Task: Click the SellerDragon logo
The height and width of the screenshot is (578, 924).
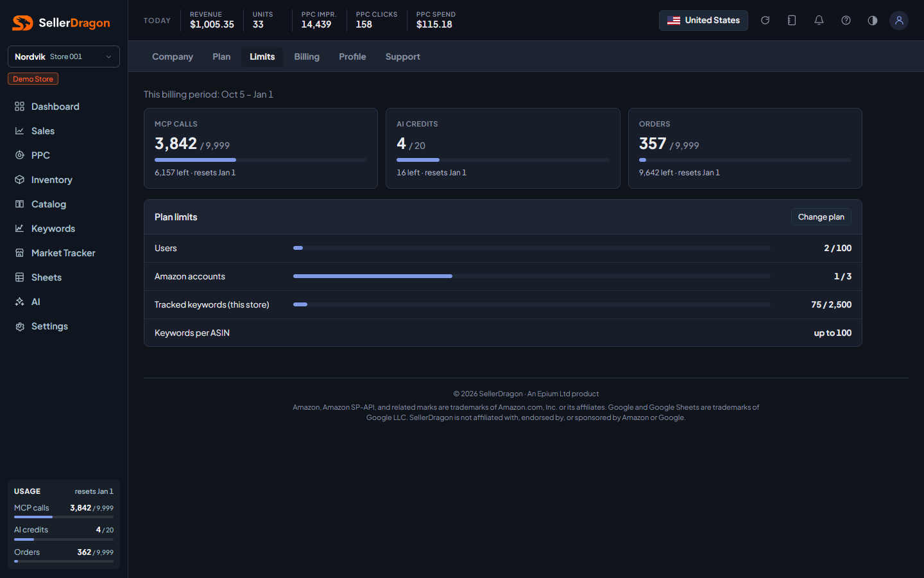Action: click(61, 23)
